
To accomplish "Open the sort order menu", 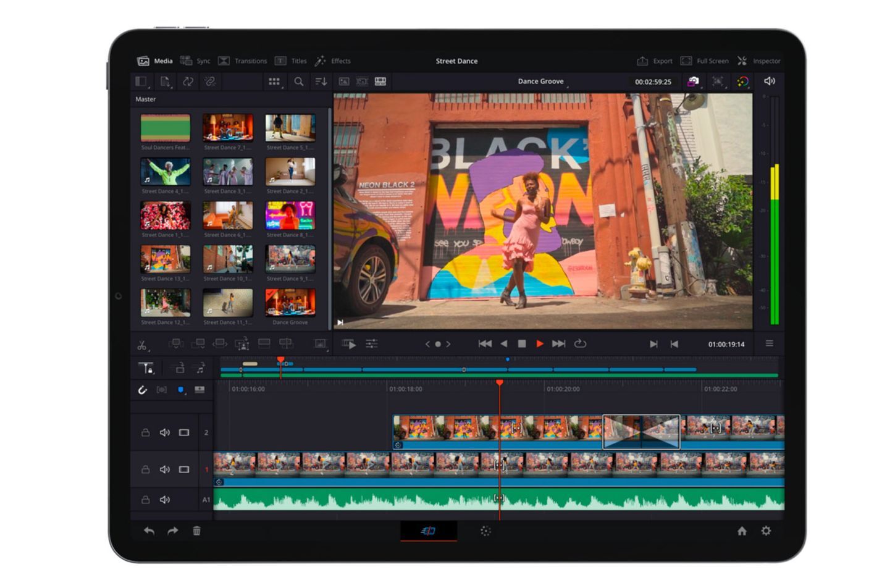I will click(321, 82).
